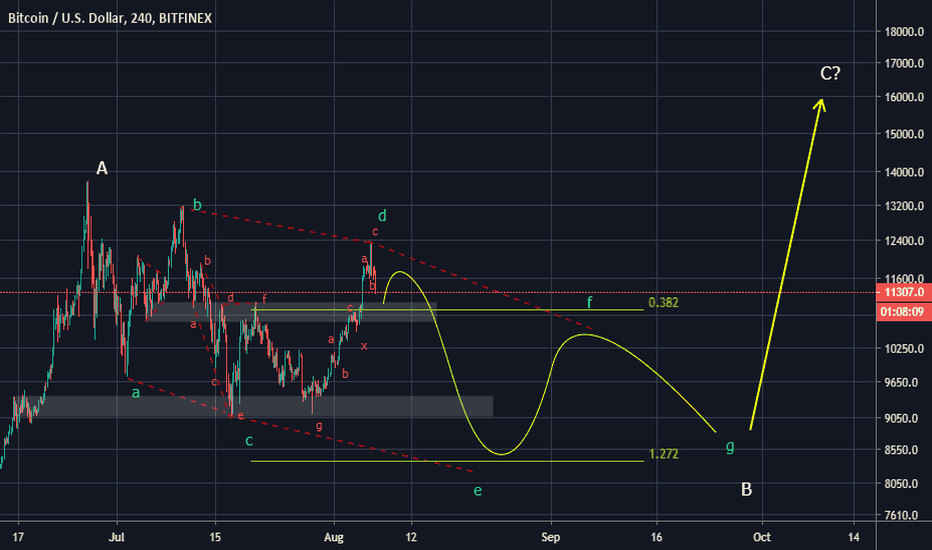Click the green wave label f
Screen dimensions: 932x550
point(590,303)
